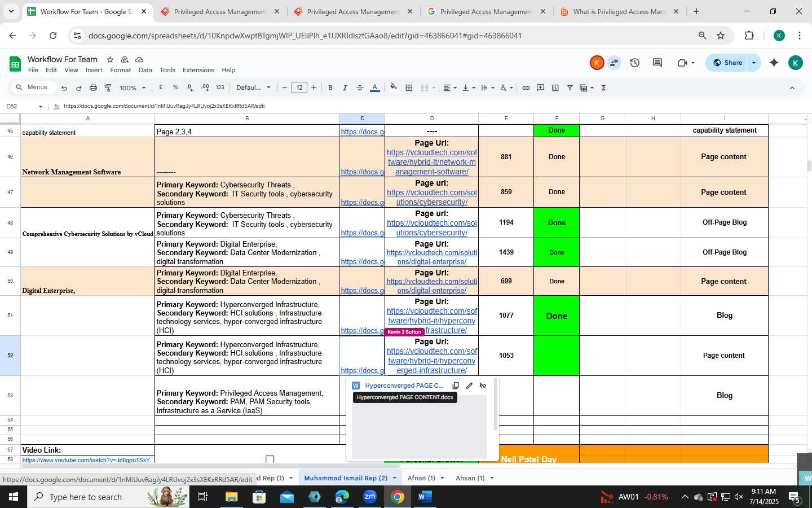Open the Insert menu
Viewport: 812px width, 508px height.
tap(94, 70)
